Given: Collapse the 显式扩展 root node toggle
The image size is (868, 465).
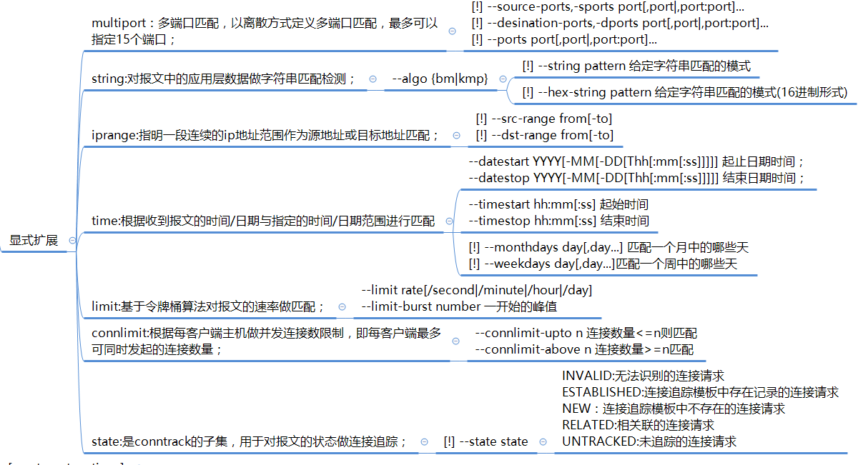Looking at the screenshot, I should click(x=72, y=241).
